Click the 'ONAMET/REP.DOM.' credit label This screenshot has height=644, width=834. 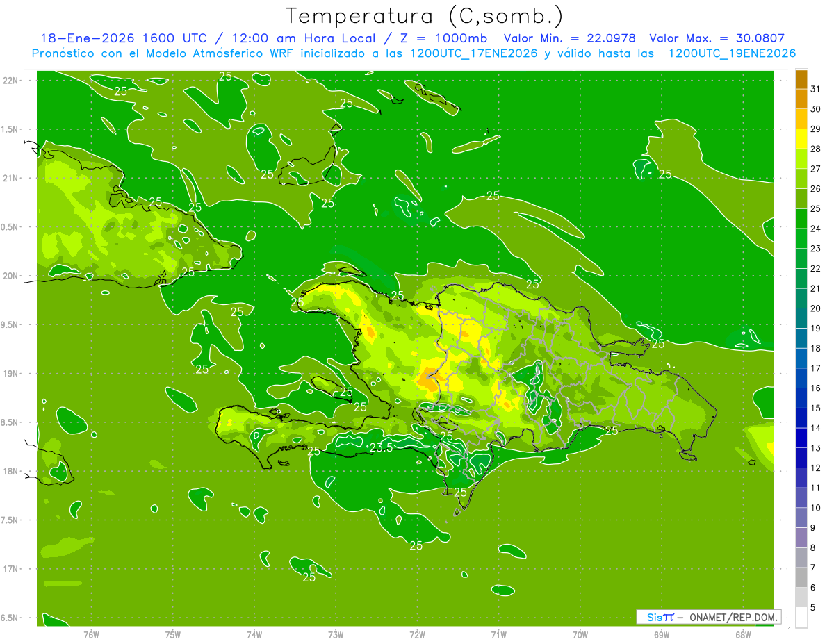pyautogui.click(x=733, y=617)
